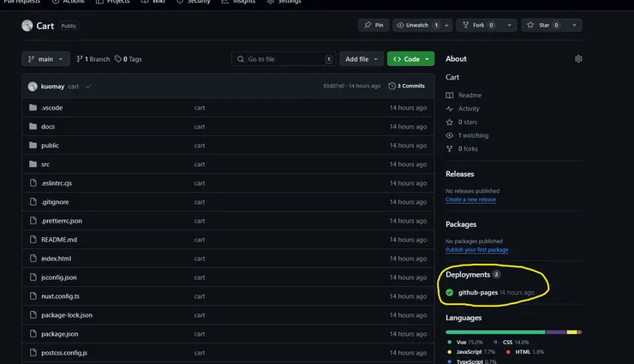The height and width of the screenshot is (364, 634).
Task: Open the github-pages deployment link
Action: point(478,293)
